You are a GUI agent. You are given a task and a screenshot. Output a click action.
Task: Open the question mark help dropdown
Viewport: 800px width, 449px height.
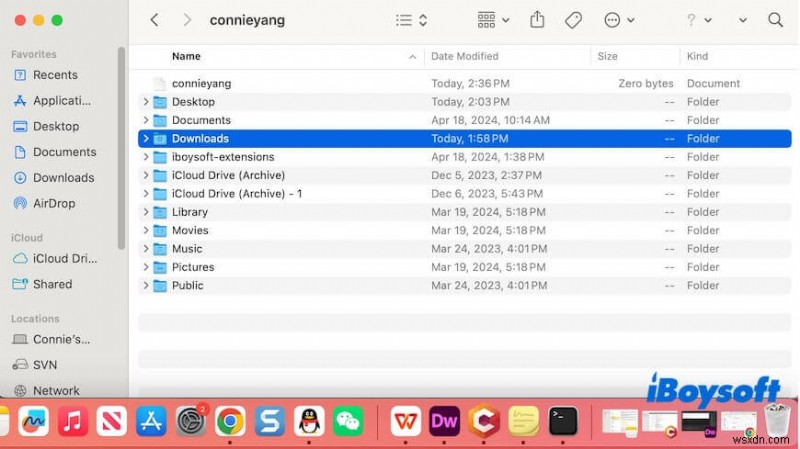click(698, 20)
